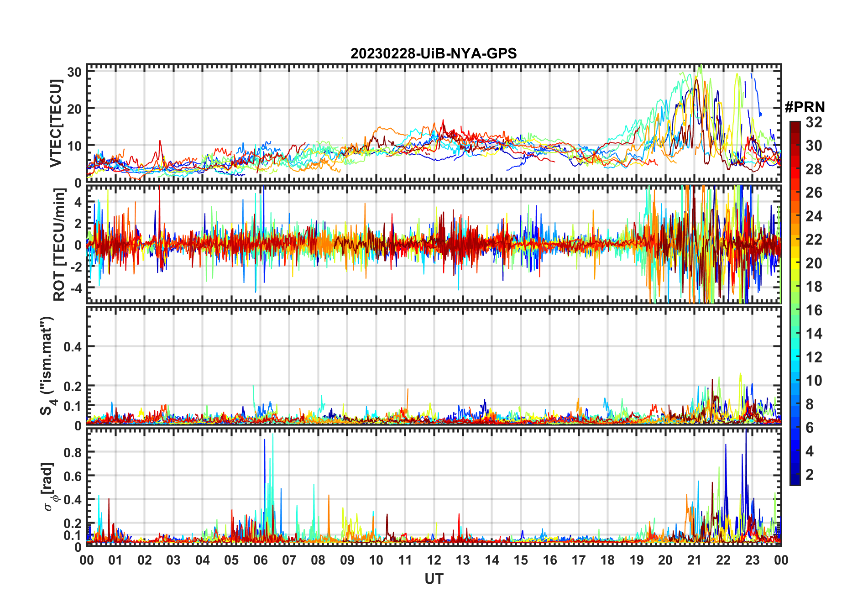Select ROT y-axis tick label "-2"
The width and height of the screenshot is (868, 607).
coord(75,267)
